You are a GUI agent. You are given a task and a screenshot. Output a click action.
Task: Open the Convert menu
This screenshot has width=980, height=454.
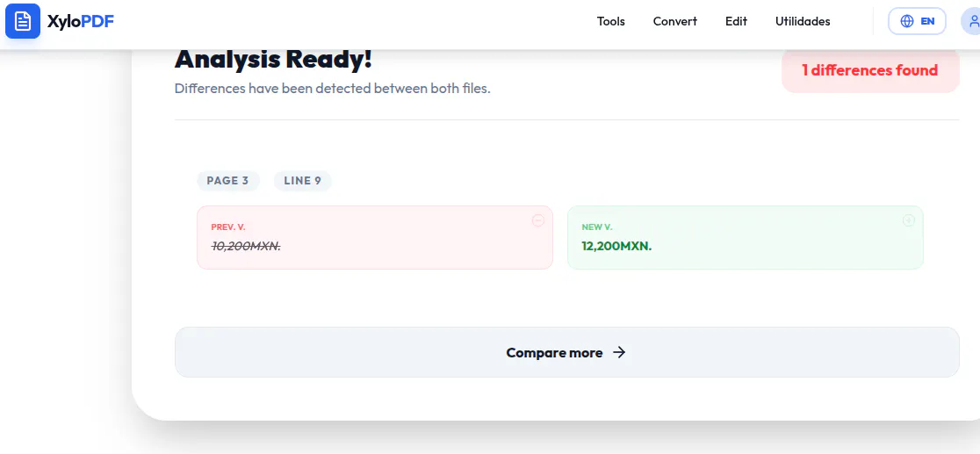click(x=675, y=21)
